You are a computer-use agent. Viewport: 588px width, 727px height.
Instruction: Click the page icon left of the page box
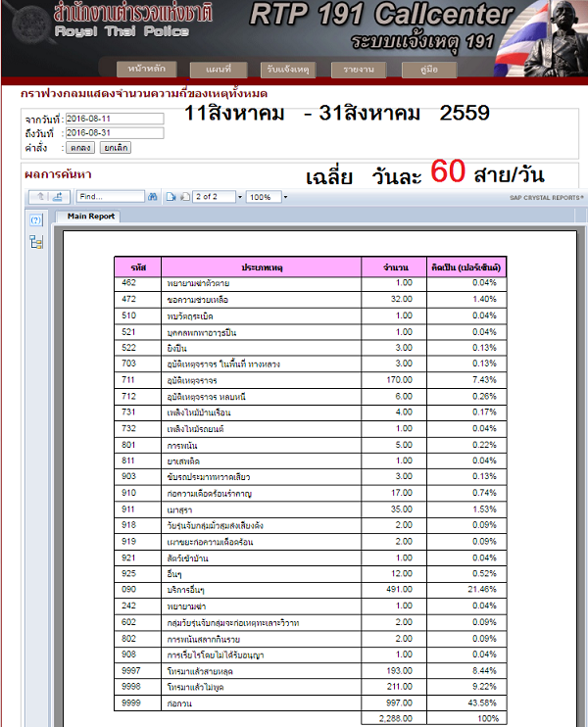(184, 197)
